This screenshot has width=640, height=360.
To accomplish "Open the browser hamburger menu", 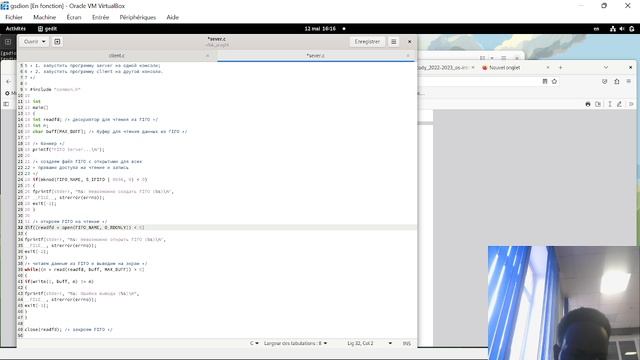I will click(x=629, y=81).
